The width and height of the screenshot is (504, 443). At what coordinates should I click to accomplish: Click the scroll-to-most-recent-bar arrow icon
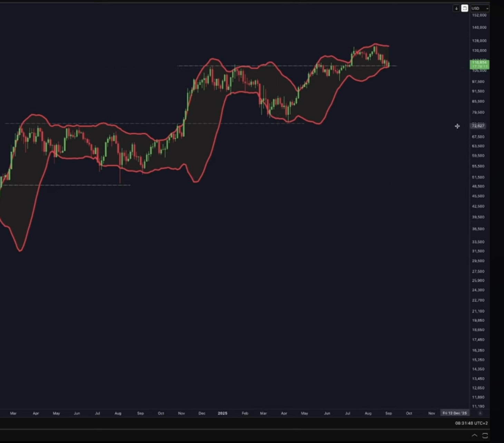456,8
